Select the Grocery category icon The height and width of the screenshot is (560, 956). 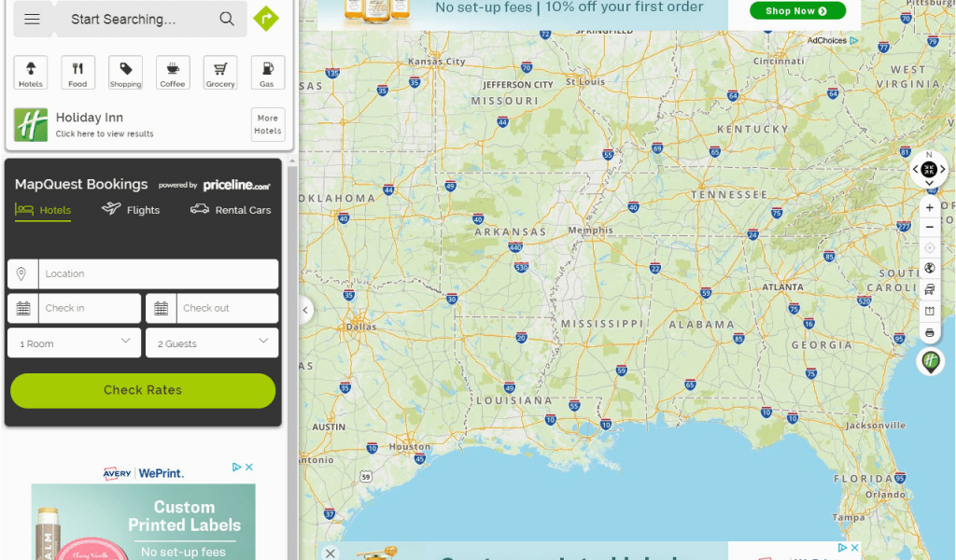pos(220,73)
